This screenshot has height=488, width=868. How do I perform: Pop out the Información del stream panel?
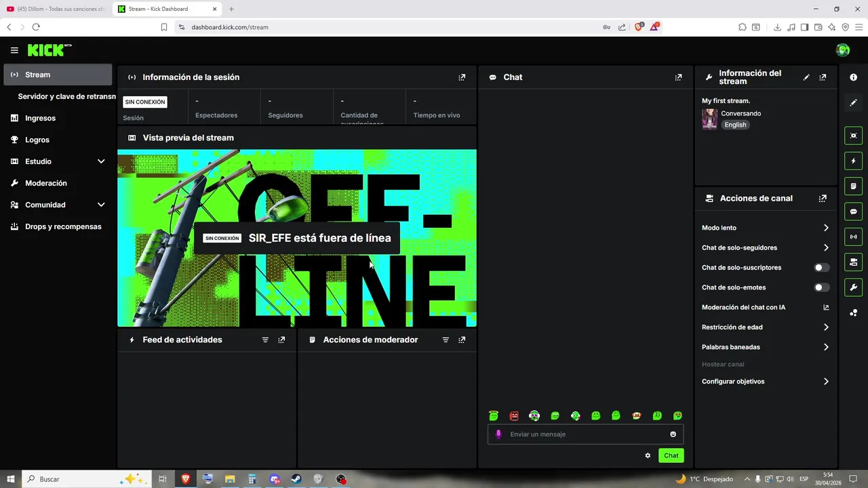[x=823, y=77]
